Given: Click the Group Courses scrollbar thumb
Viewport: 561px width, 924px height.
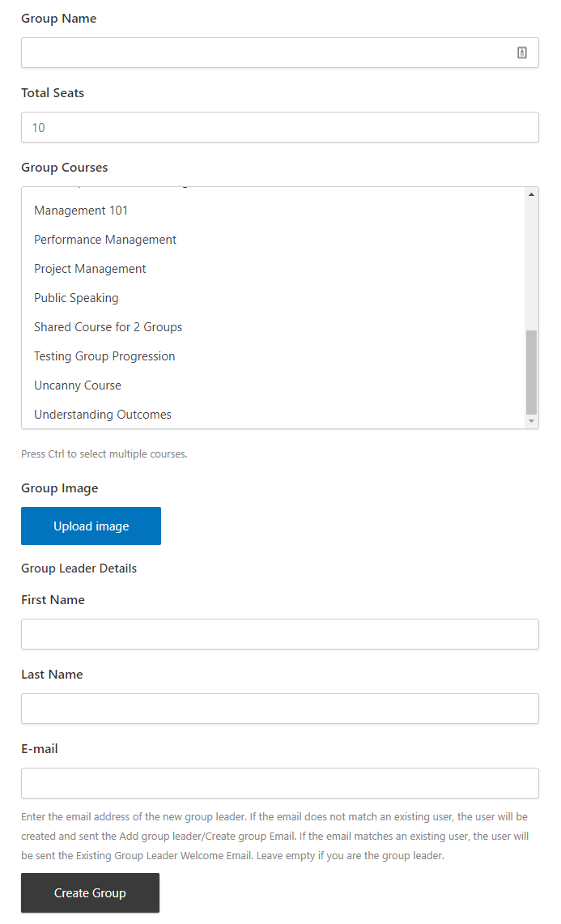Looking at the screenshot, I should tap(531, 373).
